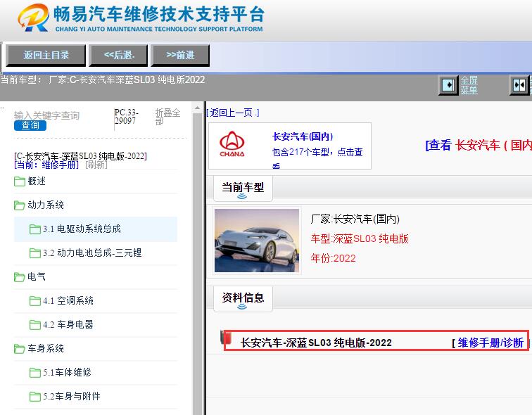Viewport: 532px width, 415px height.
Task: Open 3.1 电驱动系统总成 item
Action: tap(82, 229)
